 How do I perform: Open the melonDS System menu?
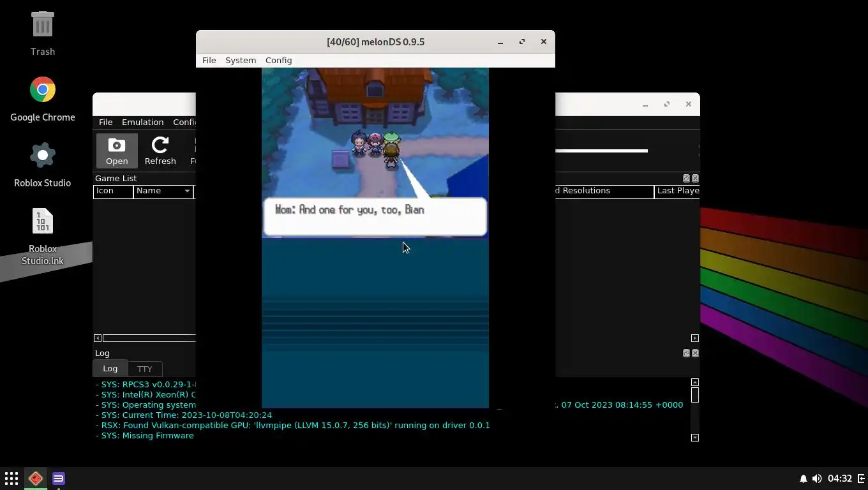[x=241, y=60]
